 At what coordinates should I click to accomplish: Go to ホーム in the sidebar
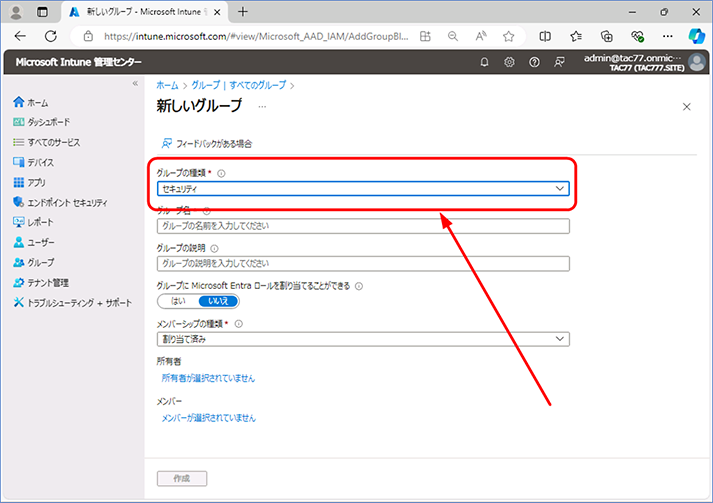(30, 102)
